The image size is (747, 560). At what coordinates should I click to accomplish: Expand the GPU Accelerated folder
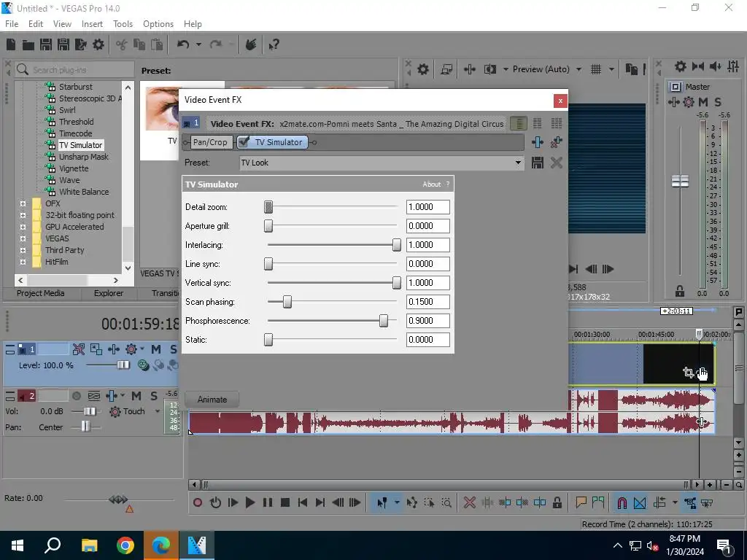click(23, 227)
